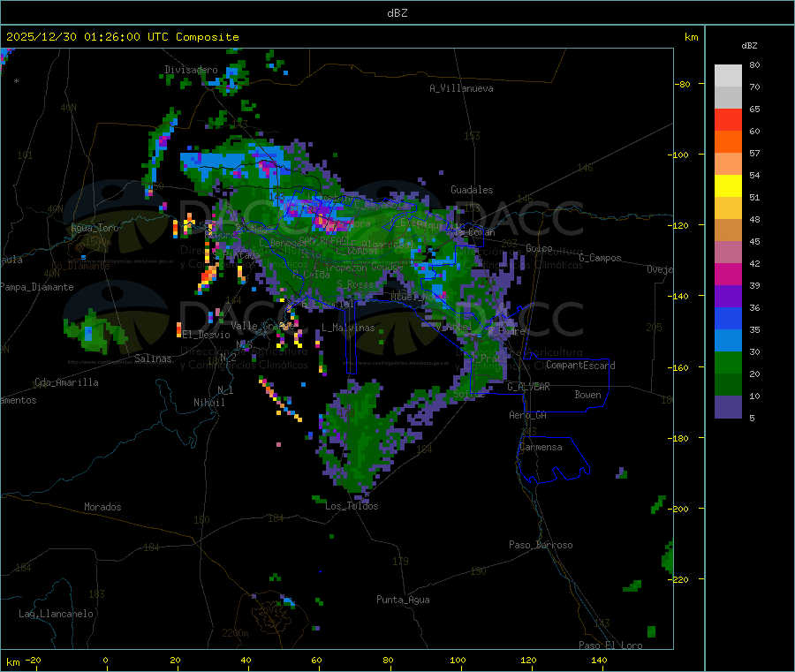Screen dimensions: 795x672
Task: Select the 'L_Malvinas' map label
Action: (348, 328)
